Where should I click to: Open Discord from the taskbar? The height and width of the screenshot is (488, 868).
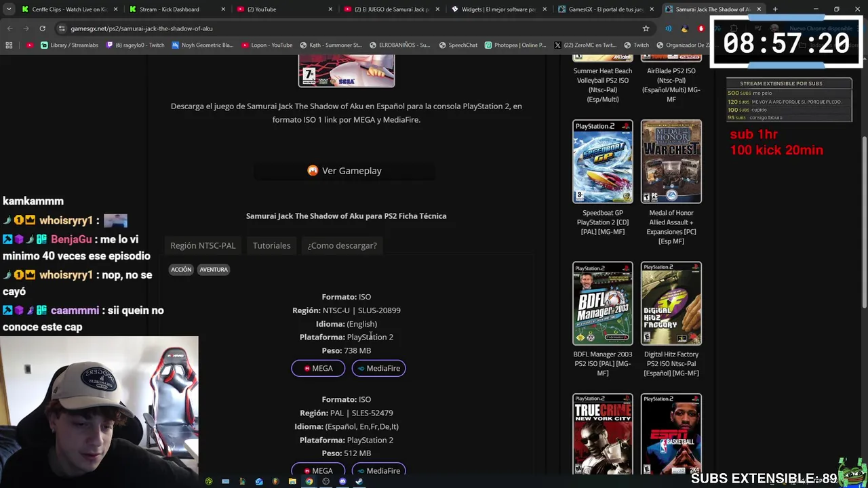(342, 481)
